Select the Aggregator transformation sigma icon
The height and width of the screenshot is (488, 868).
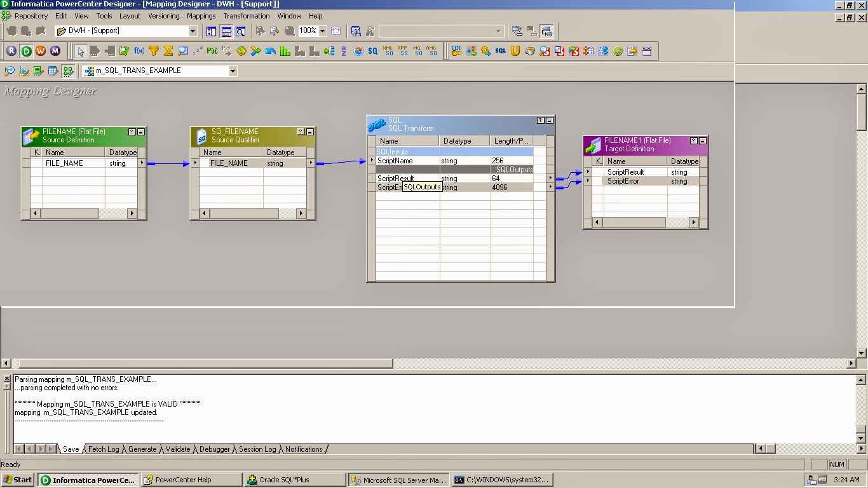pos(168,51)
